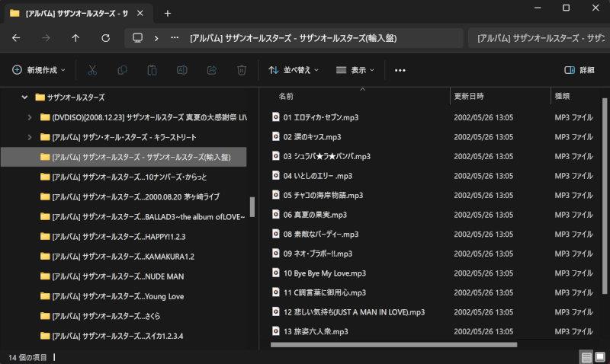Select the [アルバム] サザンオールスターズ tab
This screenshot has width=610, height=364.
(77, 13)
